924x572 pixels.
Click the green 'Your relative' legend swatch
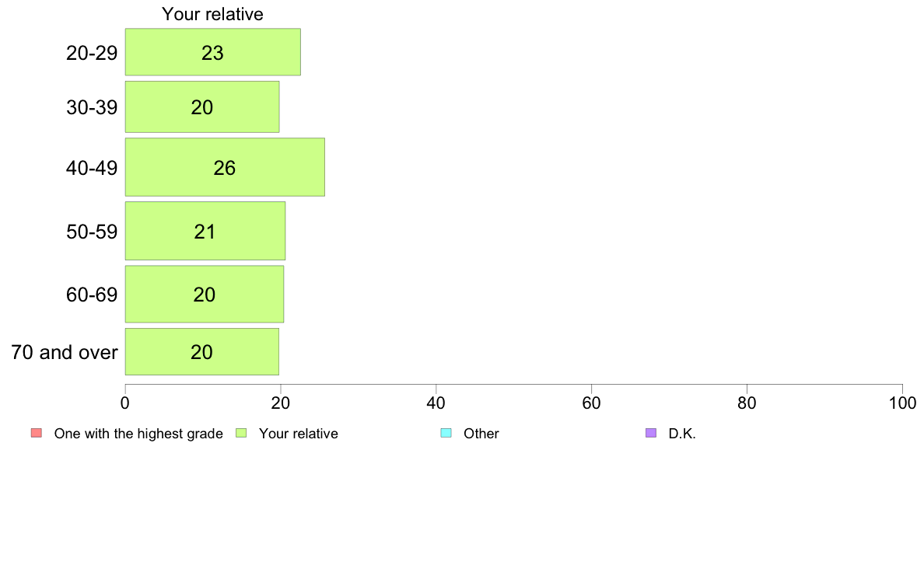pyautogui.click(x=241, y=433)
